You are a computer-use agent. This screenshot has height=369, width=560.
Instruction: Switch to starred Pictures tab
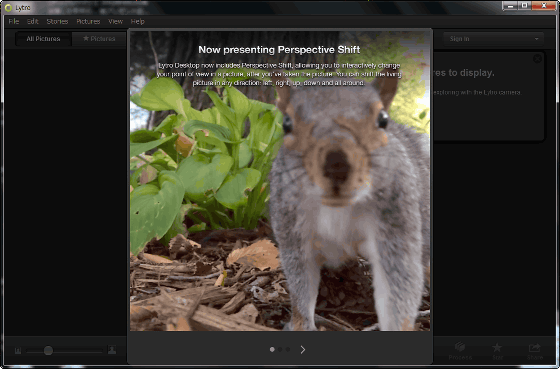coord(99,39)
